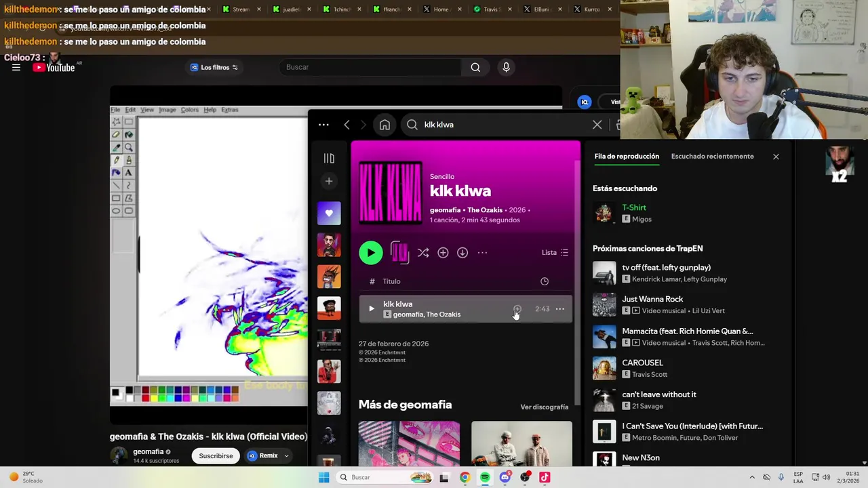
Task: Select Just Wanna Rock in queue
Action: coord(685,305)
